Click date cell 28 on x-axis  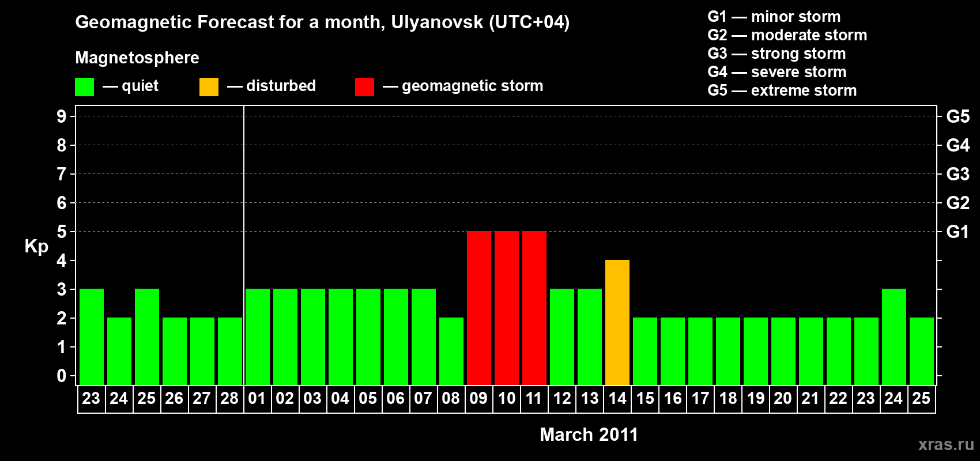(230, 399)
